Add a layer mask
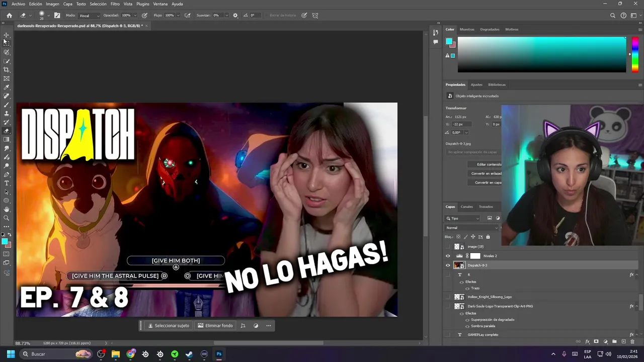This screenshot has width=644, height=362. coord(596,341)
